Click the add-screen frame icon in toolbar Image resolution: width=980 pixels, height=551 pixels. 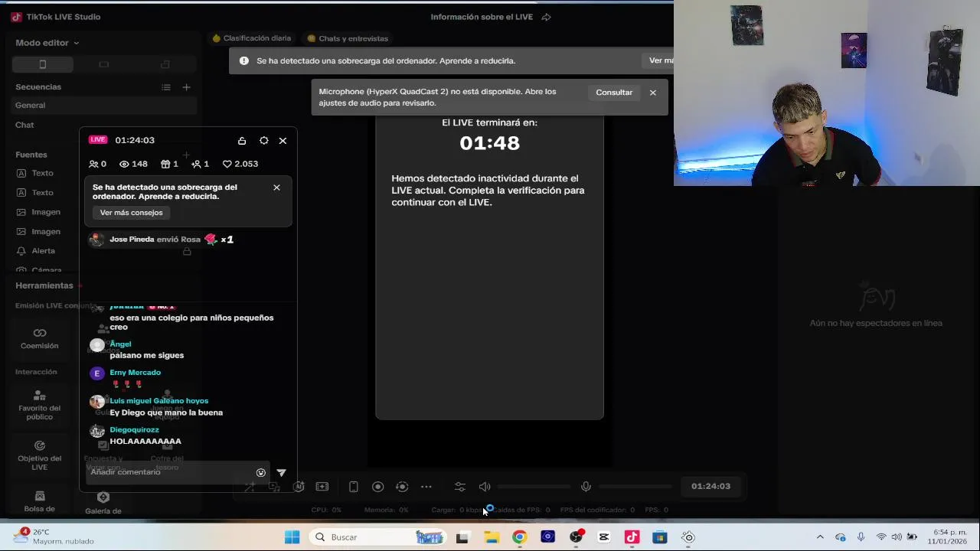(322, 487)
